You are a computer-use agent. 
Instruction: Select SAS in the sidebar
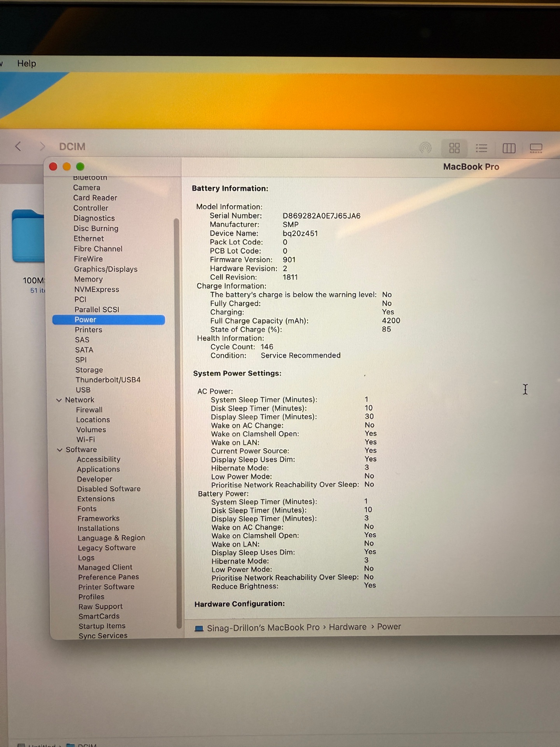(82, 340)
